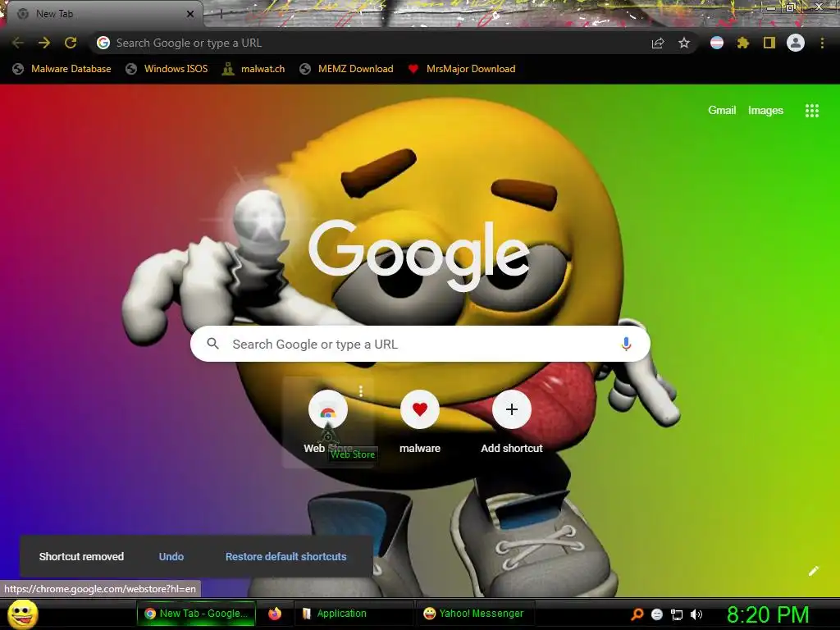
Task: Open the volume speaker tray icon
Action: 696,614
